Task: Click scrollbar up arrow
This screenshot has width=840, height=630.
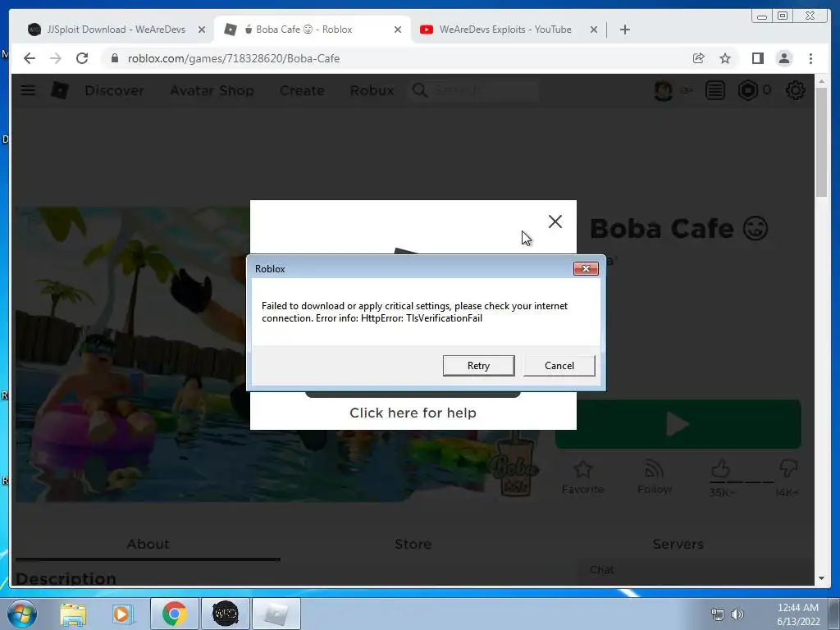Action: click(x=821, y=81)
